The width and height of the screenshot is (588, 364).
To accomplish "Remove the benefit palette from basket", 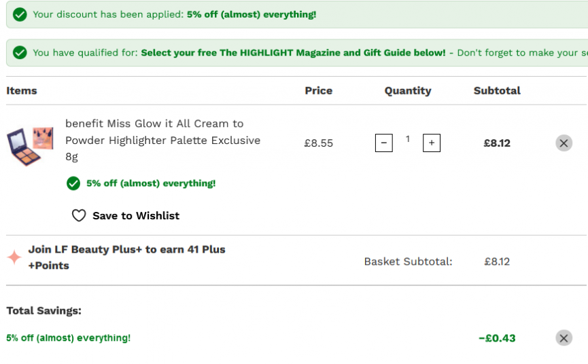I will click(564, 143).
